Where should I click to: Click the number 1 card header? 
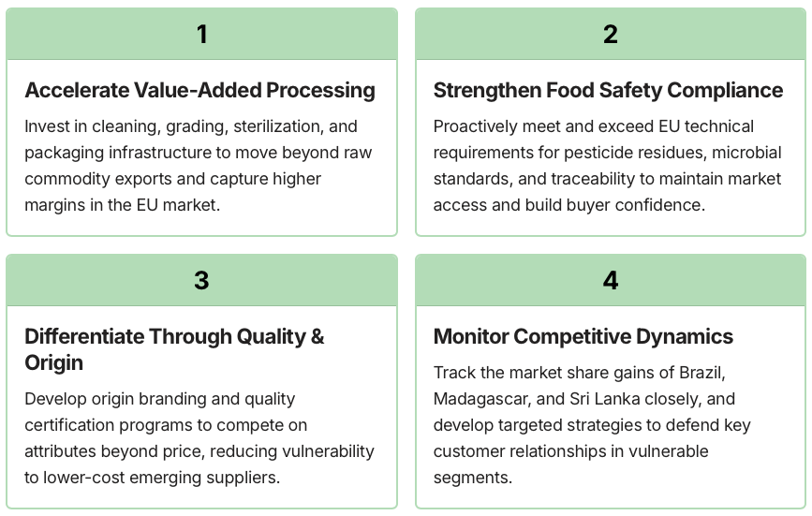[x=202, y=34]
